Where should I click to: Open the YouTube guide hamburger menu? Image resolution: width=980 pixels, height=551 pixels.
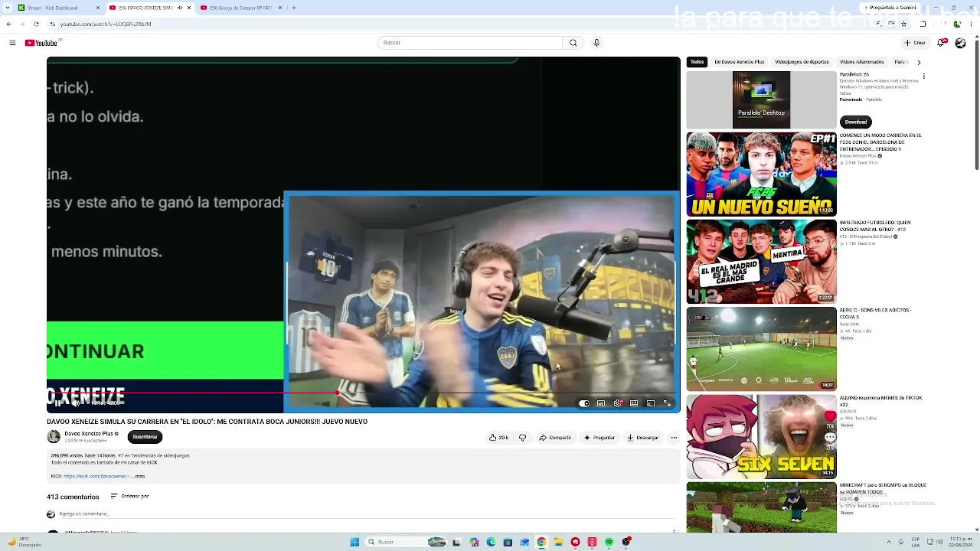[x=12, y=43]
